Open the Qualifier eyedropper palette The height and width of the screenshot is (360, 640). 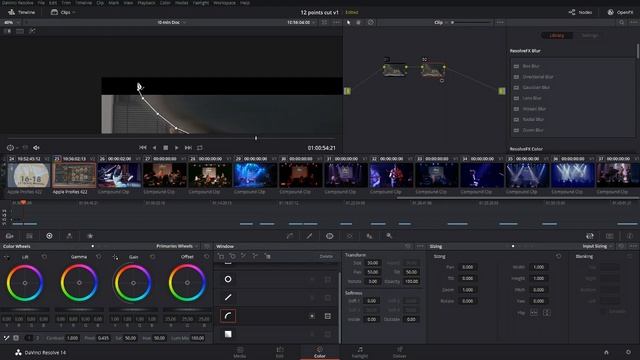(x=309, y=236)
